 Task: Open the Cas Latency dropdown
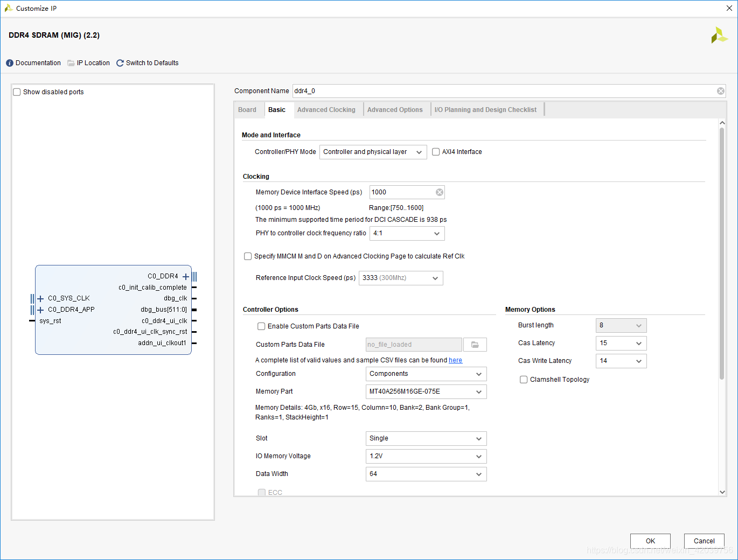coord(621,343)
